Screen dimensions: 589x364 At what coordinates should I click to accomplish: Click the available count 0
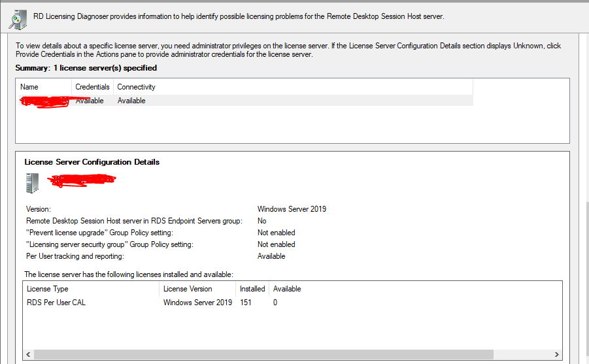[275, 303]
